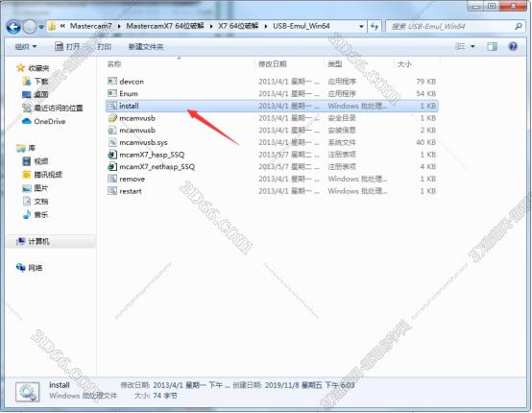
Task: Expand the change view dropdown arrow
Action: (x=472, y=46)
